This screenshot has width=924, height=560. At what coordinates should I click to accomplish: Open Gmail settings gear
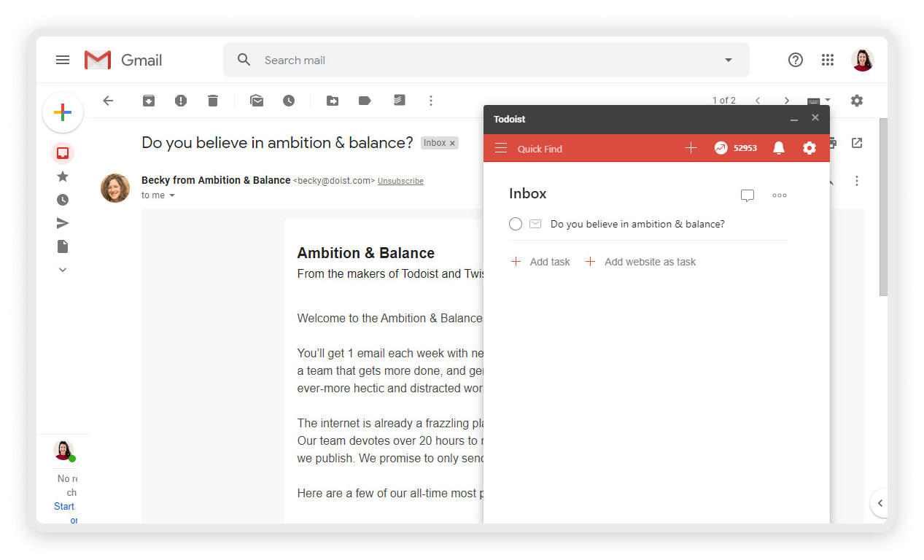tap(856, 101)
